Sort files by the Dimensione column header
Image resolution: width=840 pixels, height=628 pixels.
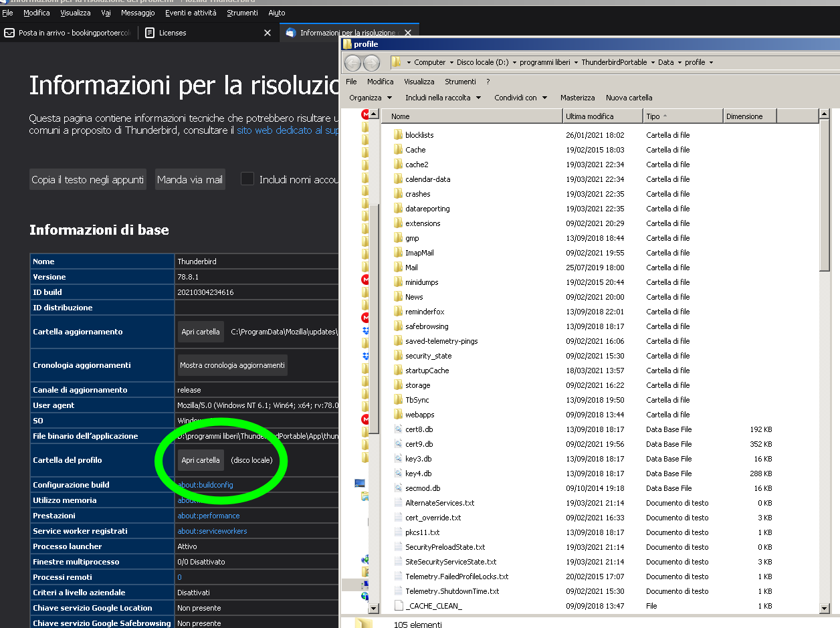(750, 116)
